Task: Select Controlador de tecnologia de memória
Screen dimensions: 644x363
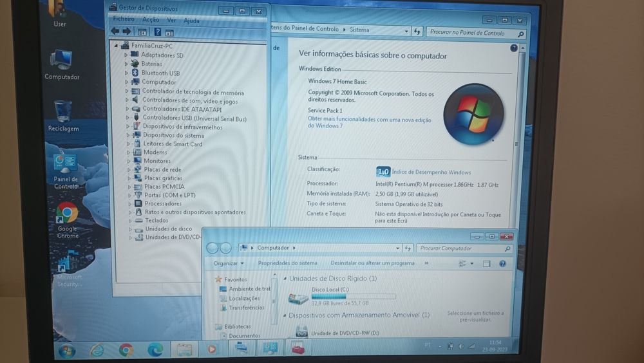Action: point(193,93)
